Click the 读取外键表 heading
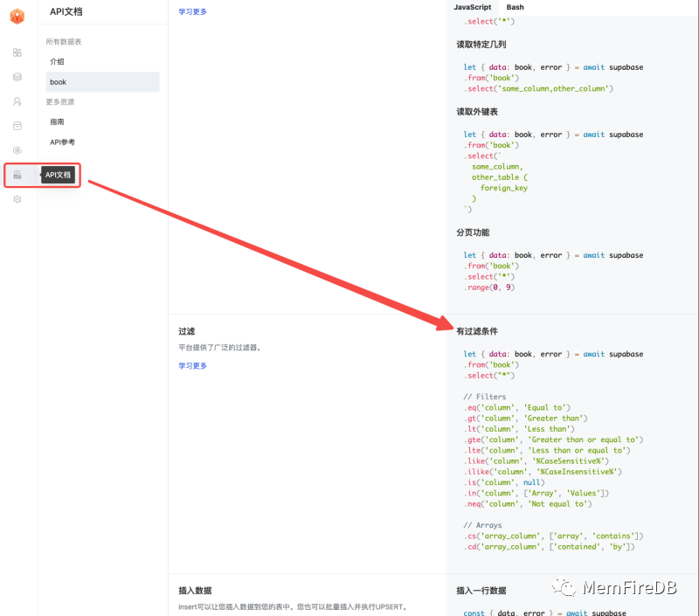 [x=477, y=112]
